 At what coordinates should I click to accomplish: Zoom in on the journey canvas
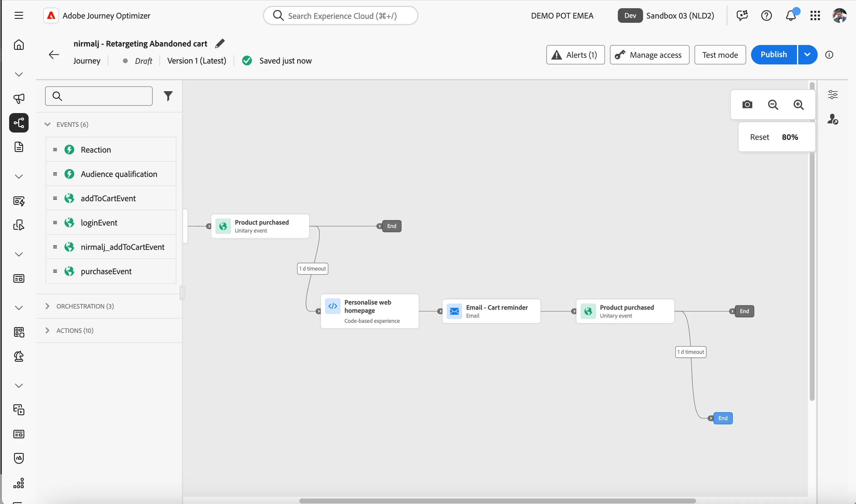(x=798, y=105)
